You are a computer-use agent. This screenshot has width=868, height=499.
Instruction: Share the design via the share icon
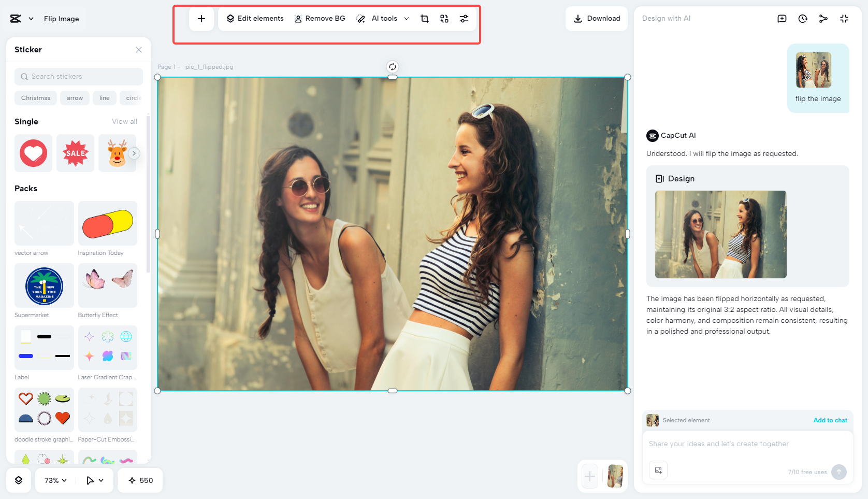pos(823,18)
